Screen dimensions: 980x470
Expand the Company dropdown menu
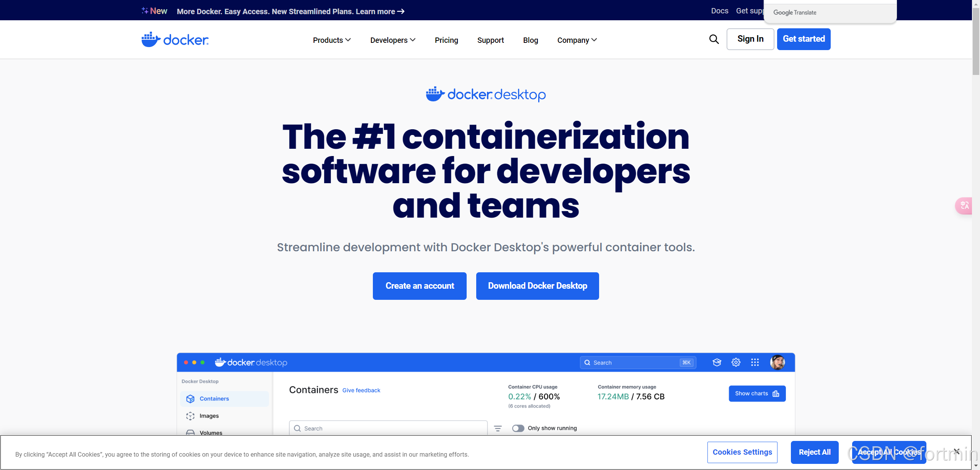(577, 40)
